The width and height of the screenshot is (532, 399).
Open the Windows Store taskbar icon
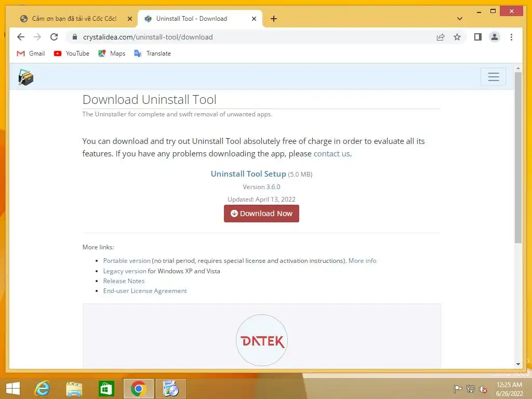[106, 388]
